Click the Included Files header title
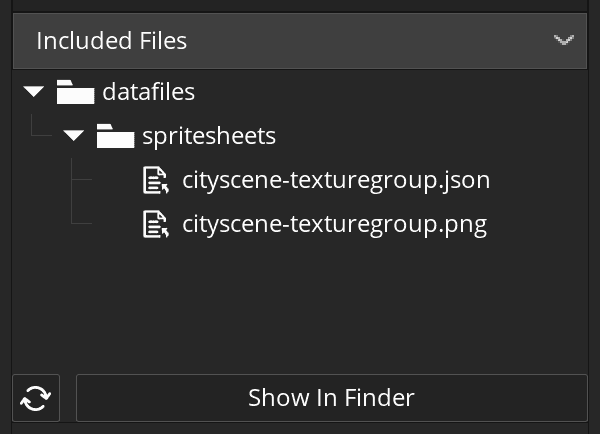Image resolution: width=600 pixels, height=434 pixels. click(x=112, y=41)
